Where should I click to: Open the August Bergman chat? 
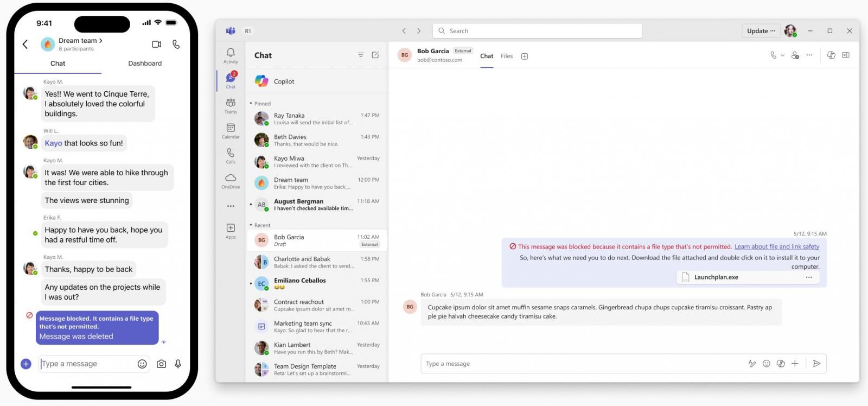(x=317, y=204)
